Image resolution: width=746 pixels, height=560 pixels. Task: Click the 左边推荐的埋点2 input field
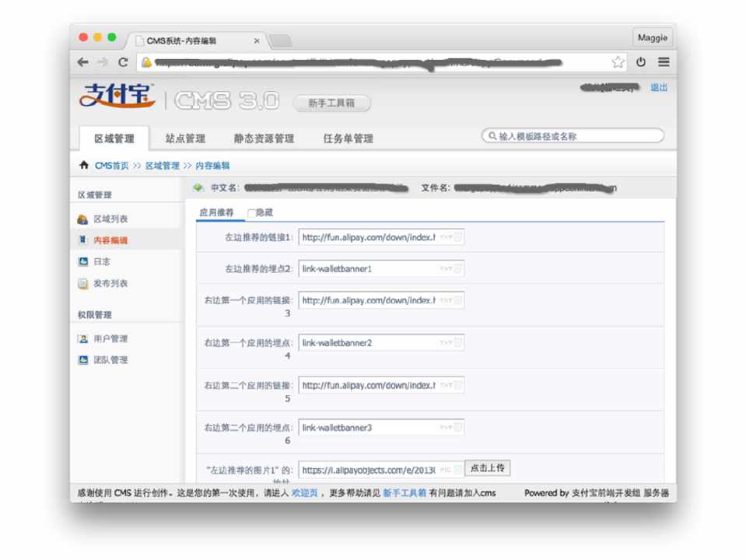[x=367, y=269]
